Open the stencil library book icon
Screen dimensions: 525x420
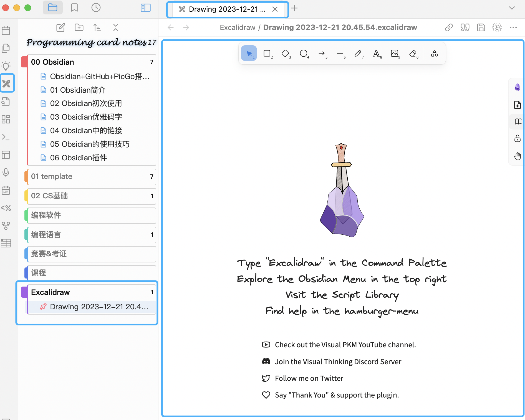tap(518, 122)
